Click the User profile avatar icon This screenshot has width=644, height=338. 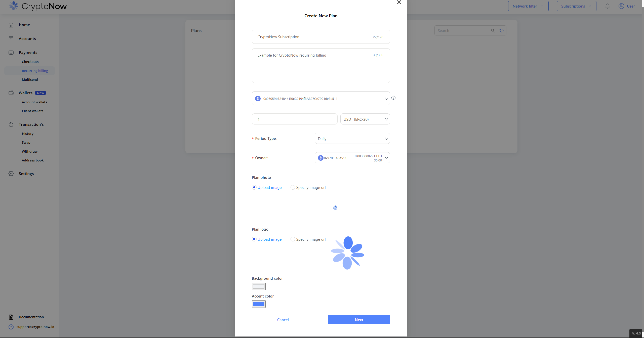pos(621,6)
